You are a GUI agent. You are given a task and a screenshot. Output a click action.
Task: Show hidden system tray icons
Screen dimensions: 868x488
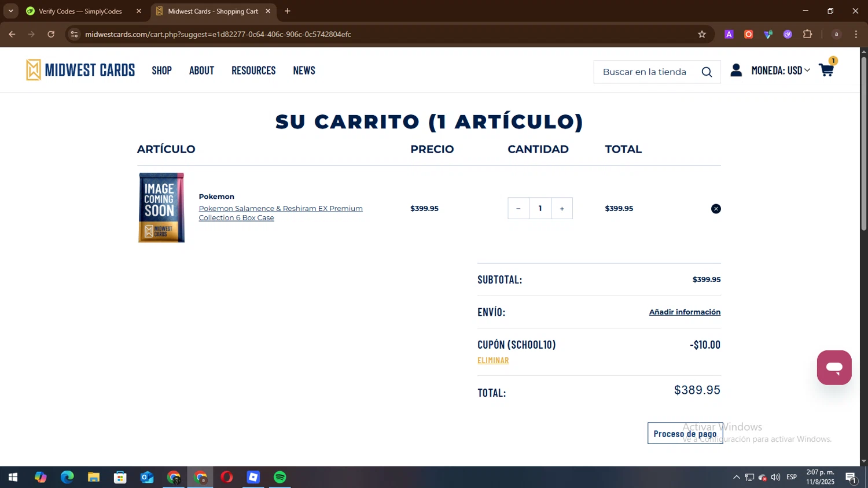click(736, 477)
